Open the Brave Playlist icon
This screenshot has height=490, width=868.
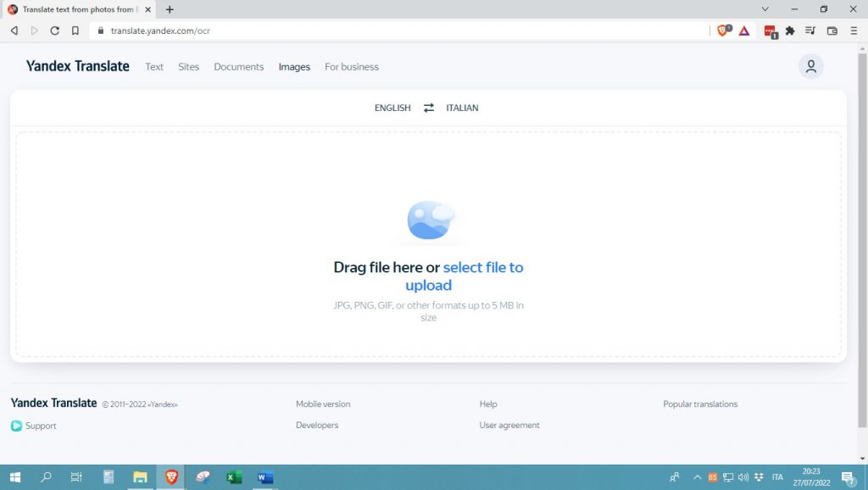[x=810, y=30]
